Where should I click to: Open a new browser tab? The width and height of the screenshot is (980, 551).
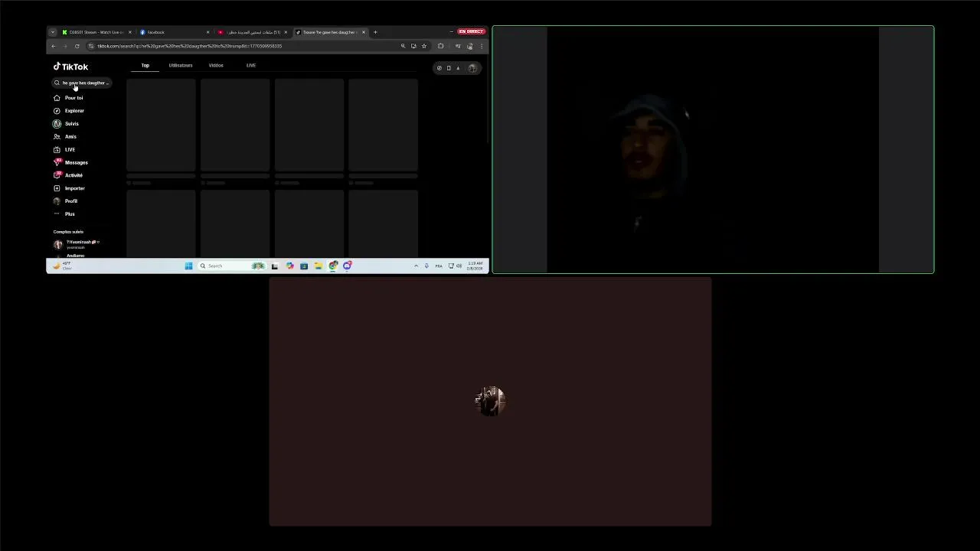coord(375,32)
